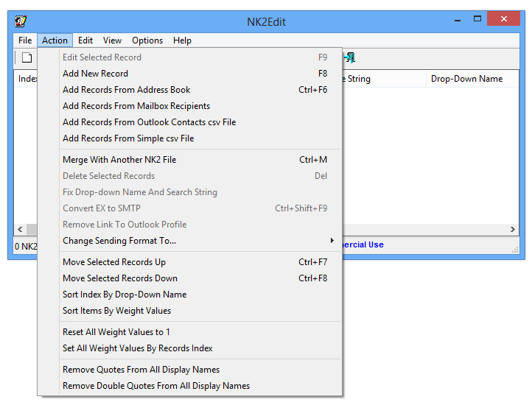This screenshot has height=405, width=532.
Task: Select Remove Double Quotes From All Display Names
Action: [156, 386]
